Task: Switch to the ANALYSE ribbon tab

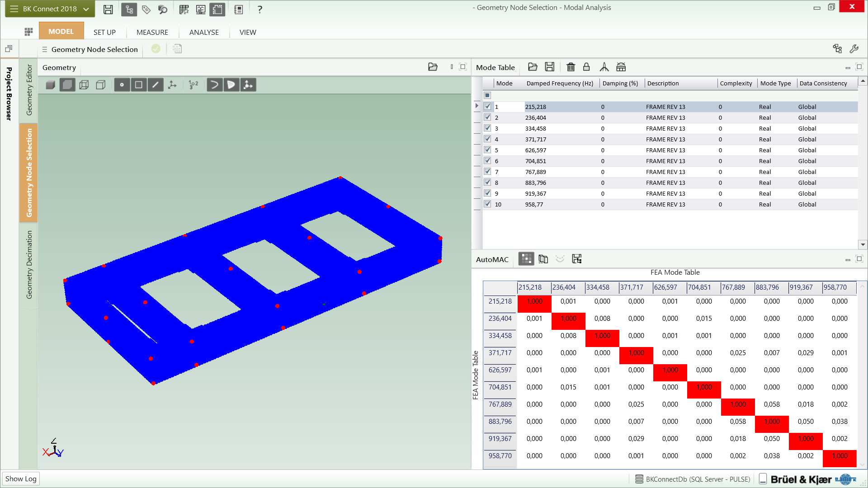Action: click(204, 32)
